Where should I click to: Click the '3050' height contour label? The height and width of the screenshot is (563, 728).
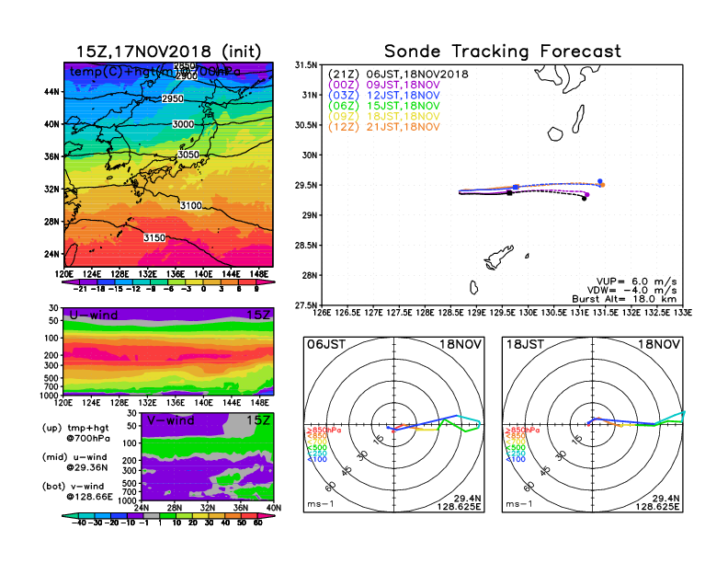(x=188, y=155)
